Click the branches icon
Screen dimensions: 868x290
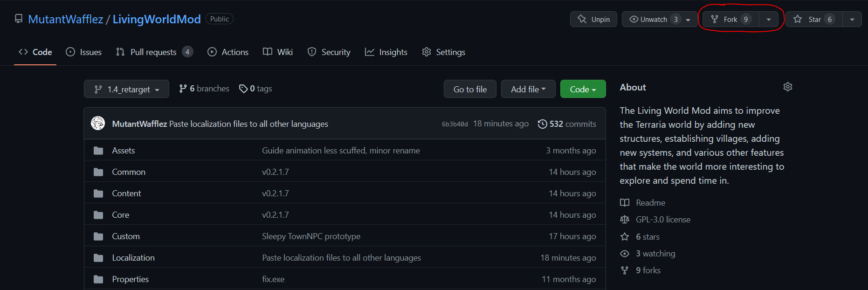point(183,89)
